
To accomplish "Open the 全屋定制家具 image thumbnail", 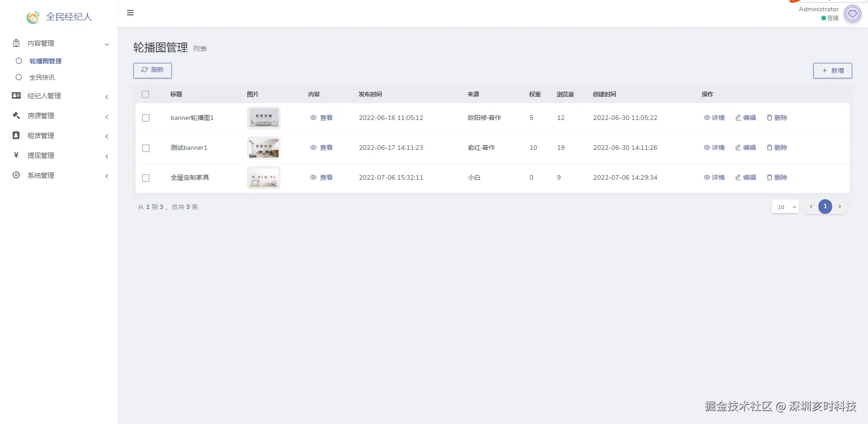I will 264,178.
